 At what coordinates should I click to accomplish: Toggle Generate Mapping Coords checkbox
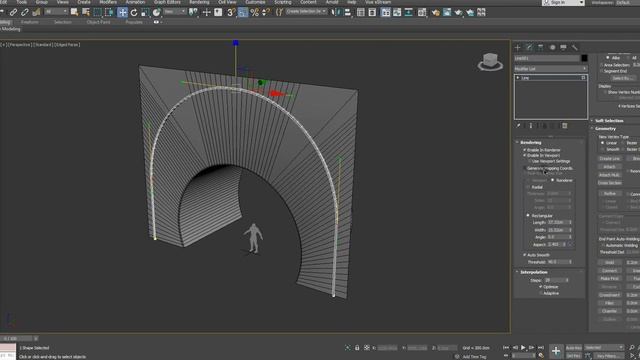click(x=525, y=168)
